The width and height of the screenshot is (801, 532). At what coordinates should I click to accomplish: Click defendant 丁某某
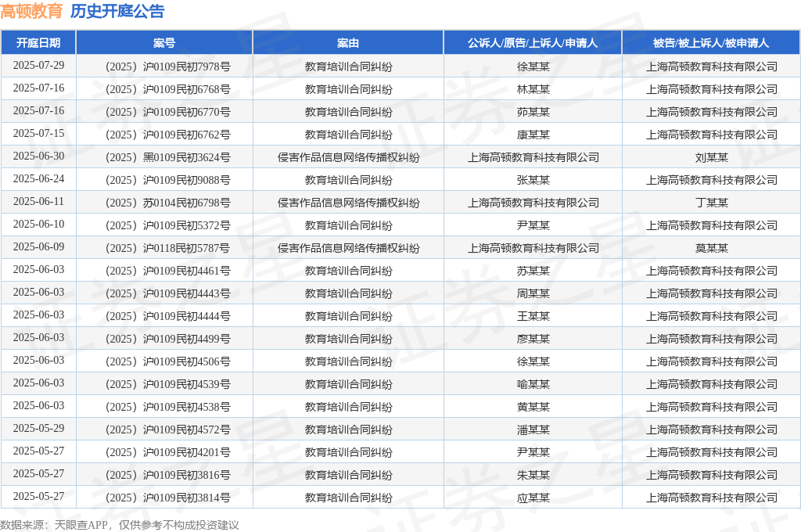[712, 203]
